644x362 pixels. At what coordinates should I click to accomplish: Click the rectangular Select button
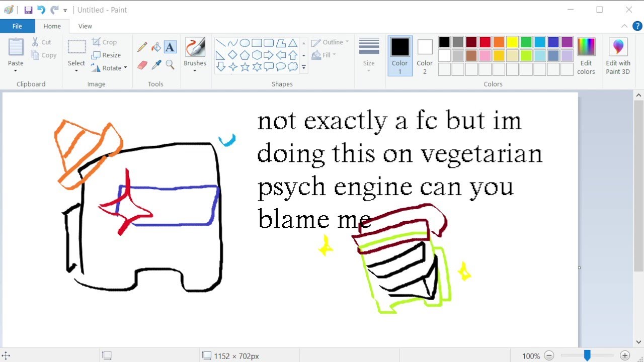pyautogui.click(x=76, y=47)
